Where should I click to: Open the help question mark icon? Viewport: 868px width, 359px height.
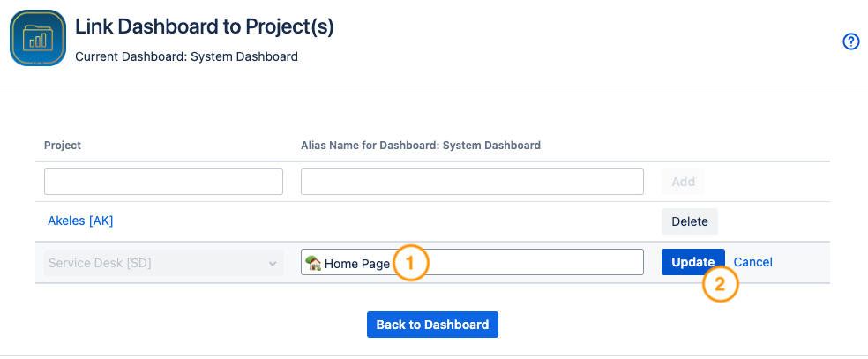pos(851,41)
